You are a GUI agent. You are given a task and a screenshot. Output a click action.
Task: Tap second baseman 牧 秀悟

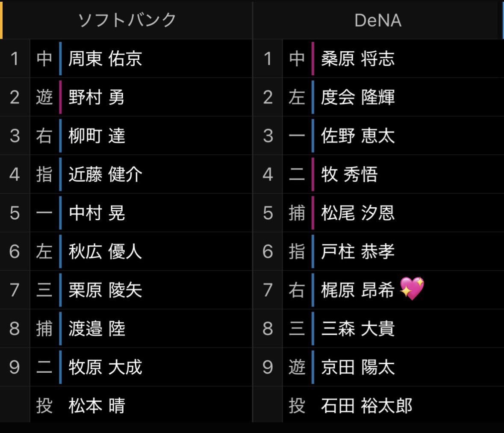pyautogui.click(x=349, y=174)
